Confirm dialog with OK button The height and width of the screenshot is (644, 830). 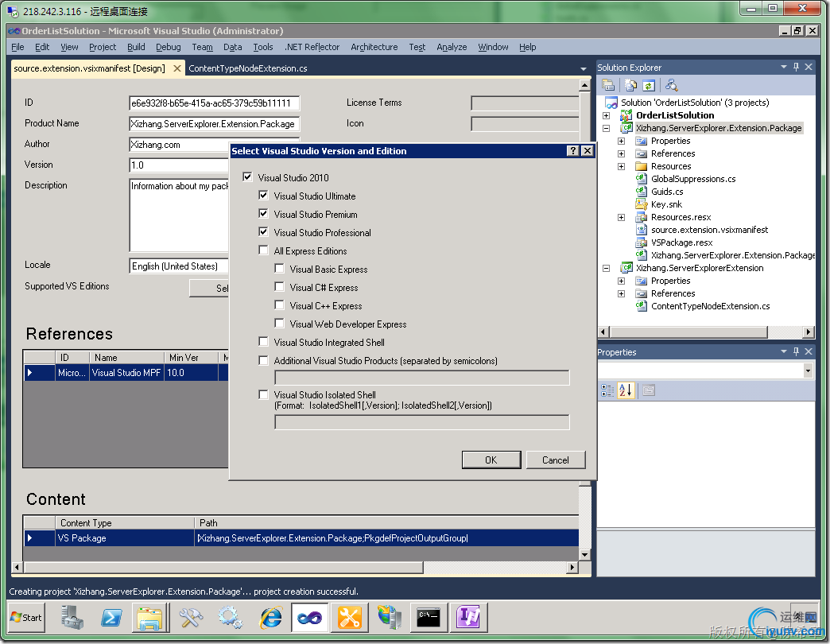pos(491,460)
